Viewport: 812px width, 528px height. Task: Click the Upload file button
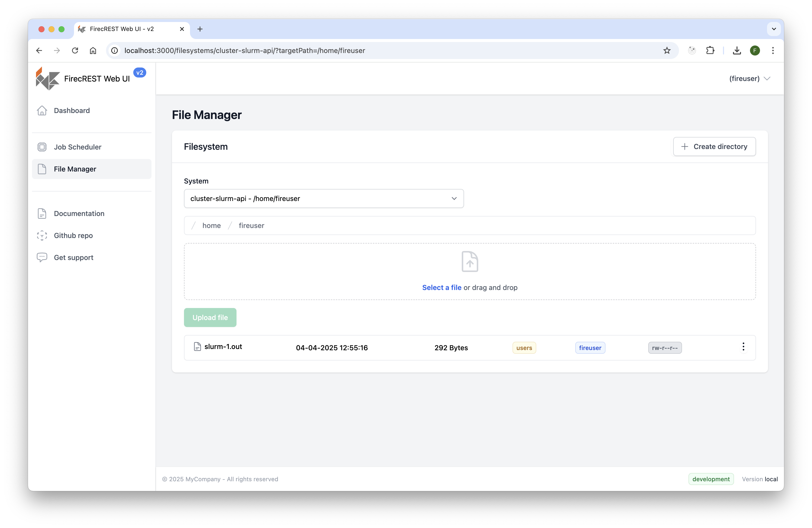pos(210,317)
